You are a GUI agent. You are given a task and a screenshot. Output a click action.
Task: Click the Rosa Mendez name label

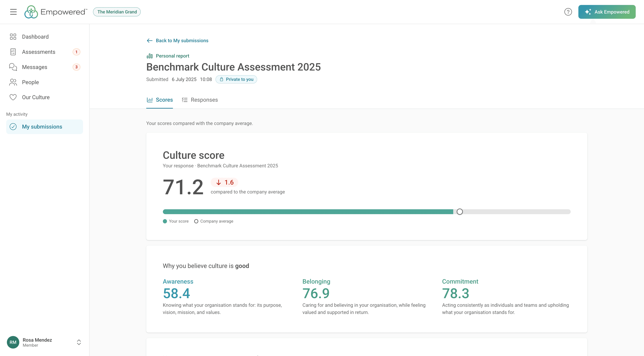37,340
